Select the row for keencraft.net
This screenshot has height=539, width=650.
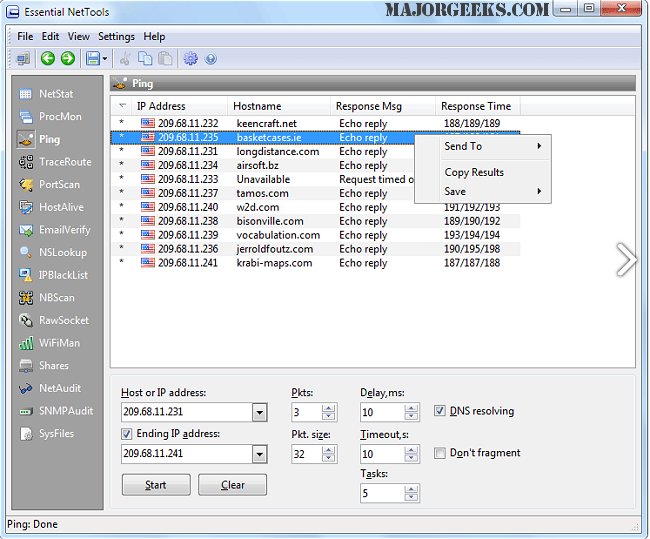click(315, 124)
